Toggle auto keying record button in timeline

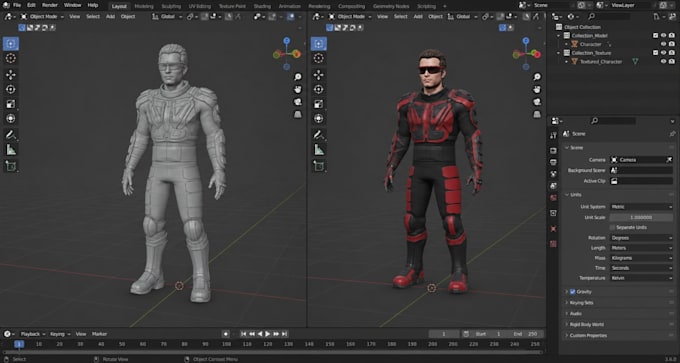point(226,334)
